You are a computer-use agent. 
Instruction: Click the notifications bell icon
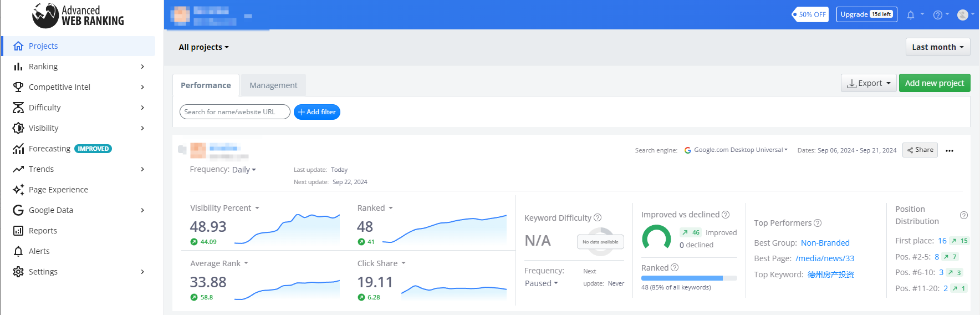pos(910,15)
